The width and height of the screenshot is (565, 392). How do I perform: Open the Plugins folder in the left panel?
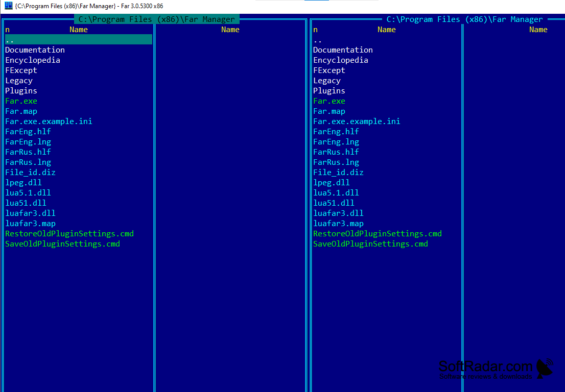(x=21, y=90)
